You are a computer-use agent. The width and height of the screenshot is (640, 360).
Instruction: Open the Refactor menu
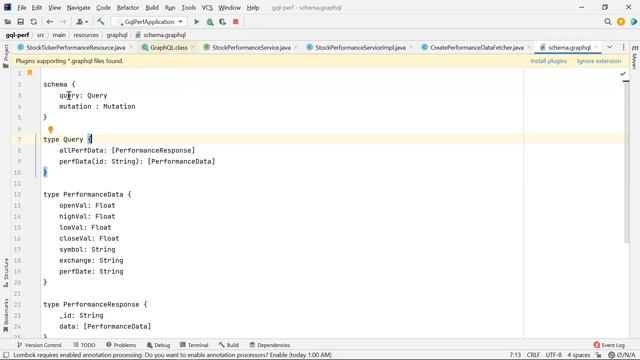(128, 7)
